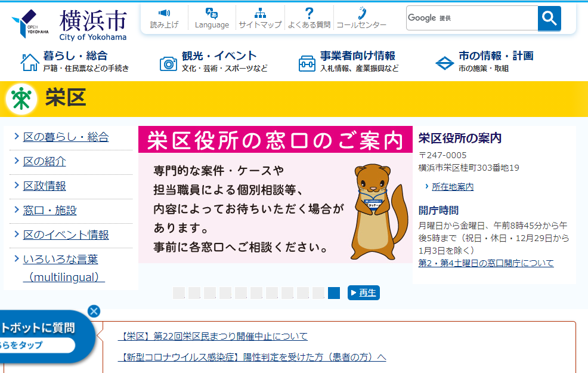Open 区の紹介 sidebar link

tap(44, 161)
